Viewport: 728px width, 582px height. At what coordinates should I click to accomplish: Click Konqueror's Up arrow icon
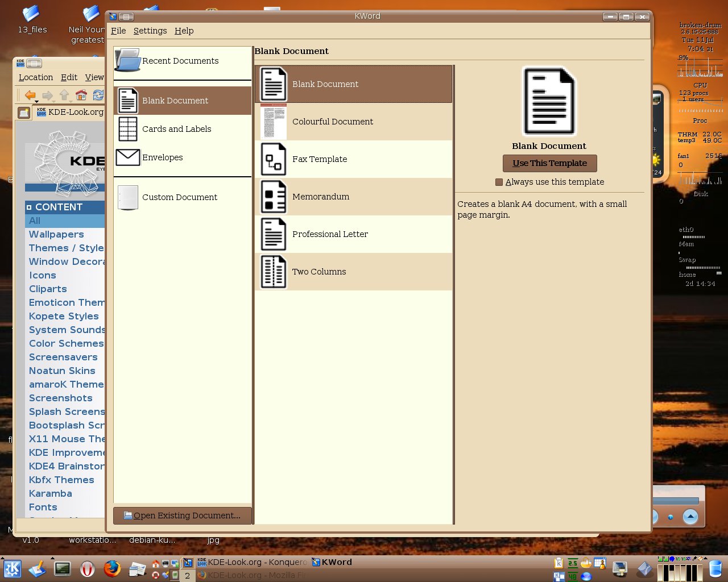click(x=64, y=95)
